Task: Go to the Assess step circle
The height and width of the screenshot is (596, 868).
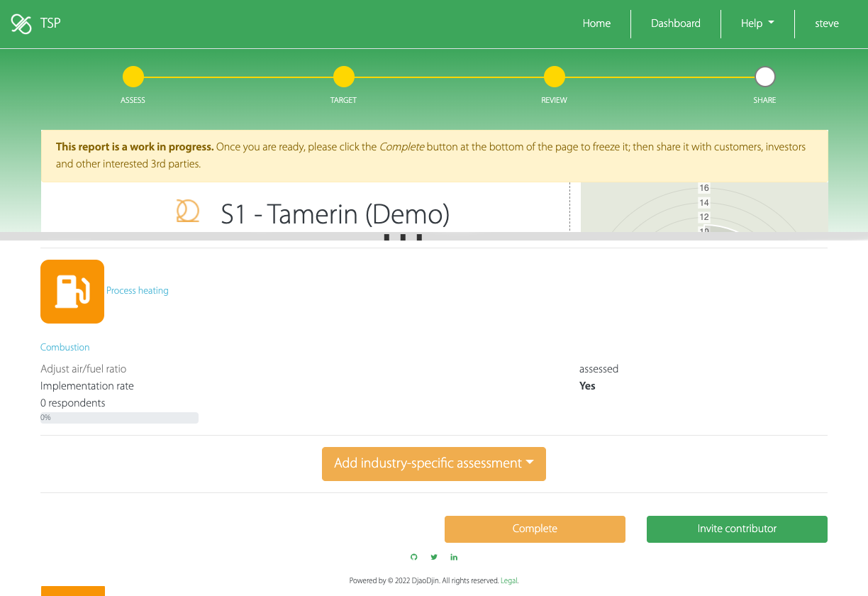Action: click(133, 77)
